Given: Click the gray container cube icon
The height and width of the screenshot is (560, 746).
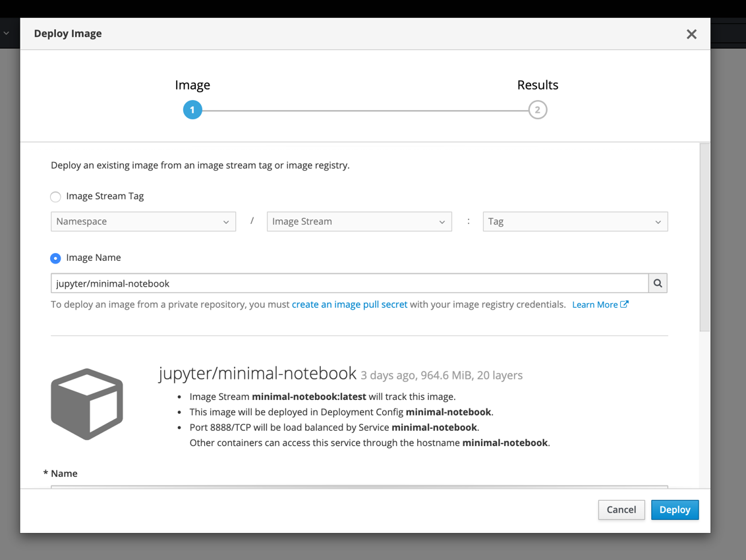Looking at the screenshot, I should pos(86,403).
